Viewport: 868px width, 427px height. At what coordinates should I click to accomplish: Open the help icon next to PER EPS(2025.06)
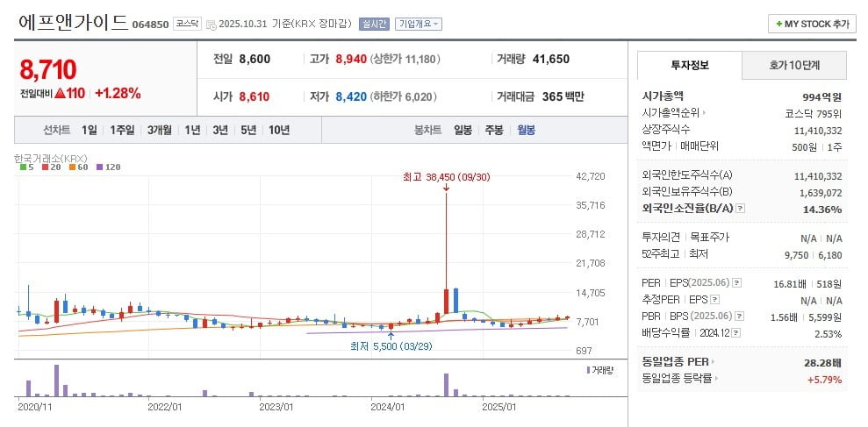[736, 283]
